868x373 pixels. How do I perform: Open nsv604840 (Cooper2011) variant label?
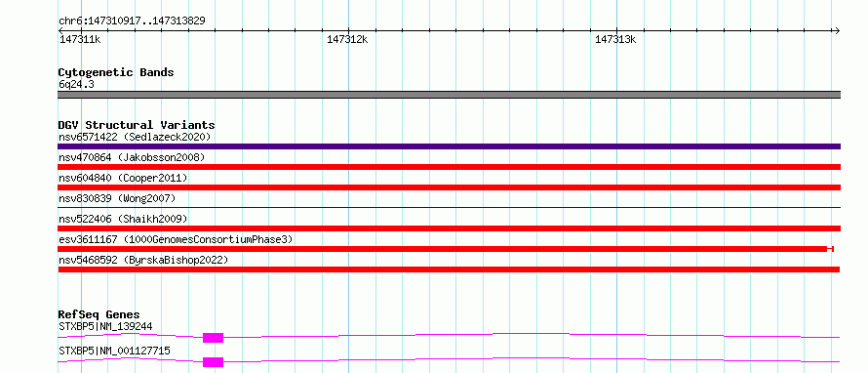123,178
